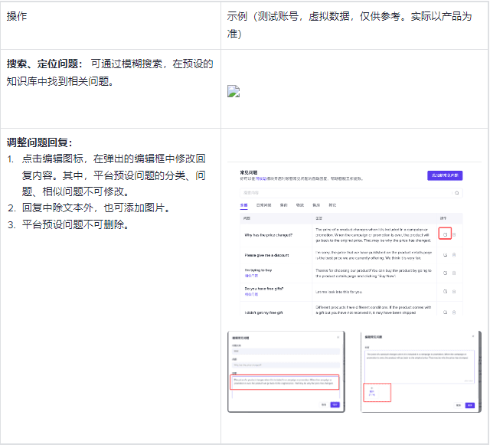Open similar questions link under 'Do you have free gifts?'
Image resolution: width=490 pixels, height=448 pixels.
(251, 294)
